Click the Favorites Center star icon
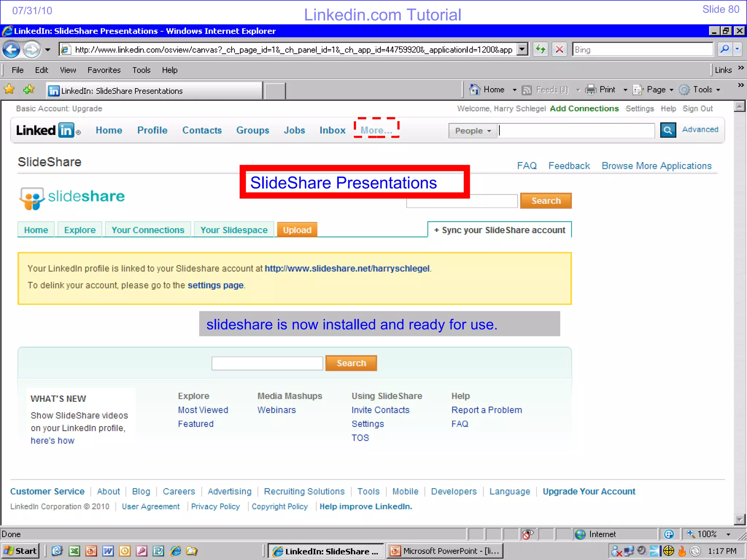Viewport: 747px width, 560px height. click(9, 89)
